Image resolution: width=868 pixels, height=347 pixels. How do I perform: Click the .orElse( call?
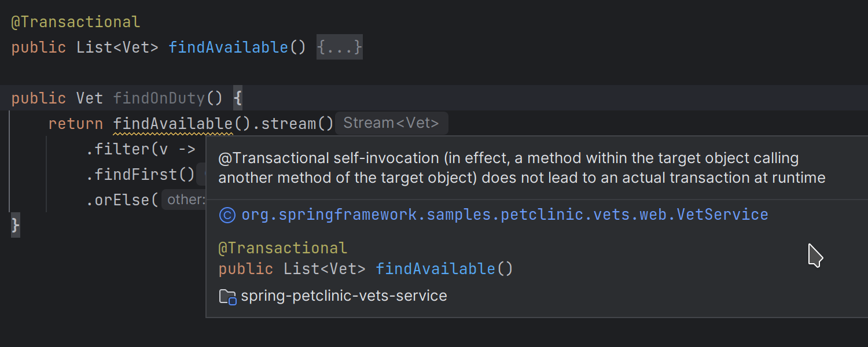click(122, 200)
